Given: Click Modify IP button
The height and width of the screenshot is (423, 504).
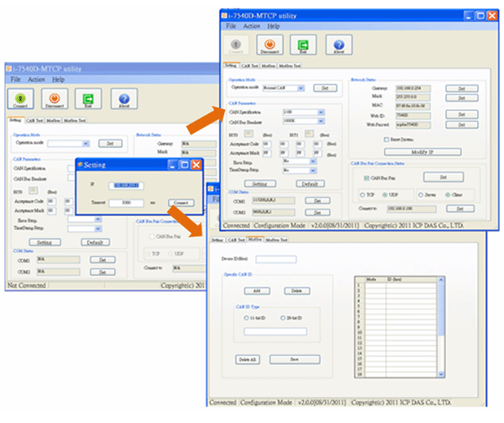Looking at the screenshot, I should pyautogui.click(x=423, y=152).
